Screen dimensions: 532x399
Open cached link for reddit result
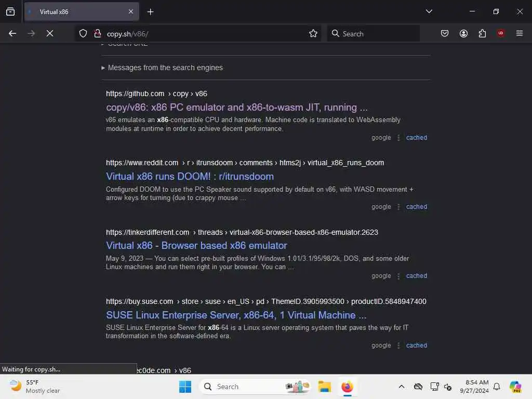(x=417, y=207)
